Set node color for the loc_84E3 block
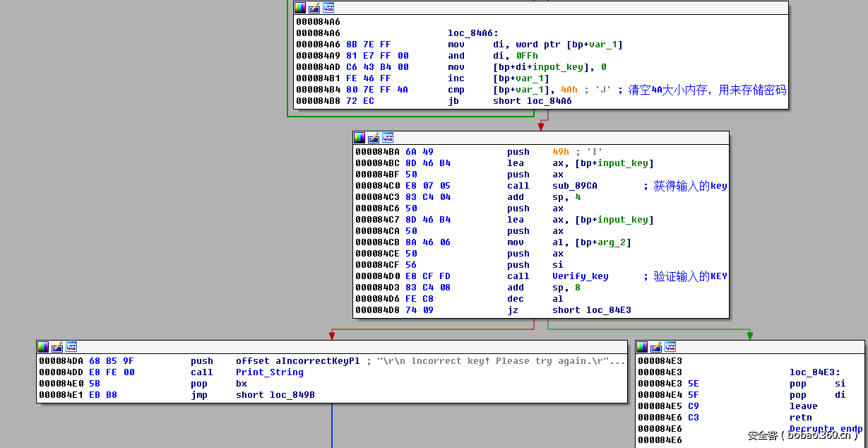The image size is (868, 448). [642, 347]
